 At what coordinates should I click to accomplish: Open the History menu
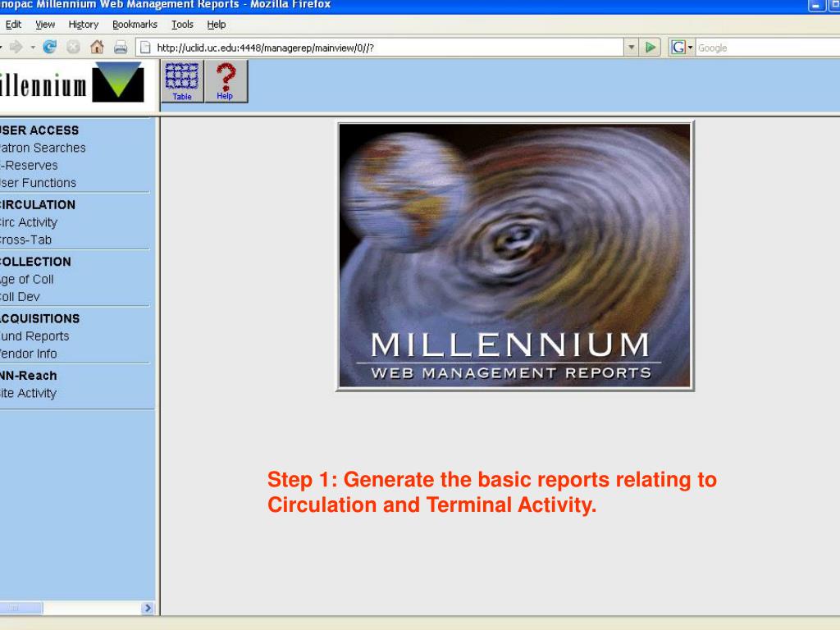coord(84,24)
